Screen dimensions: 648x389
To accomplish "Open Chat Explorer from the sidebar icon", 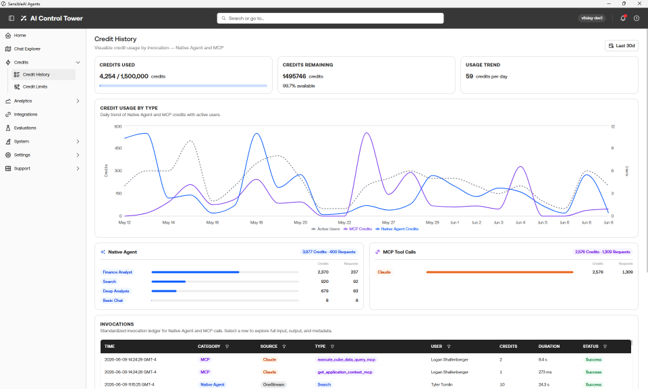I will click(x=8, y=49).
